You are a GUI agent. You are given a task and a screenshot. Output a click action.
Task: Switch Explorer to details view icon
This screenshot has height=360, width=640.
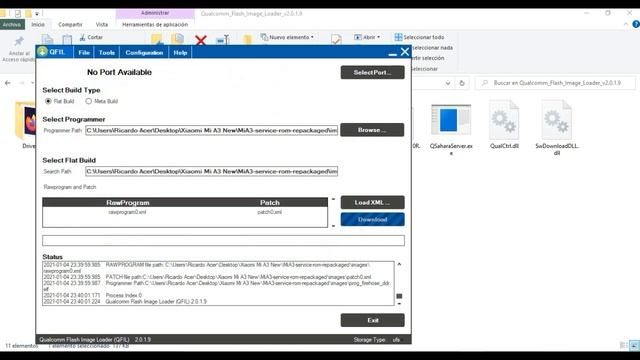623,345
